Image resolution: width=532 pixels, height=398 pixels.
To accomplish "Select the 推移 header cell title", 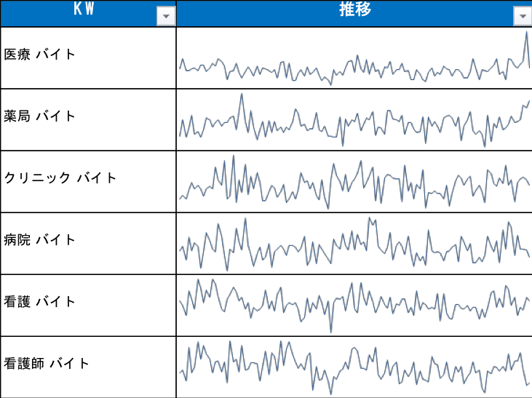I will (x=354, y=9).
